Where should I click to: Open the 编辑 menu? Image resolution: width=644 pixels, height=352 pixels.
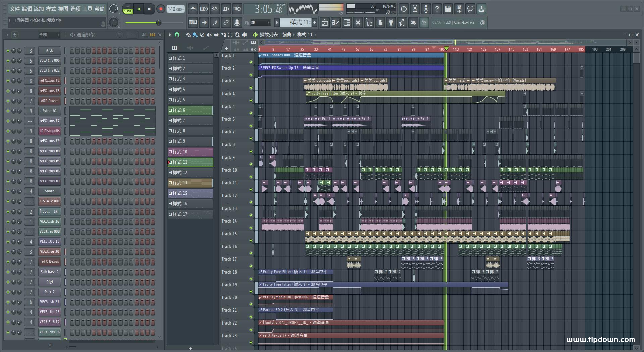pyautogui.click(x=27, y=9)
